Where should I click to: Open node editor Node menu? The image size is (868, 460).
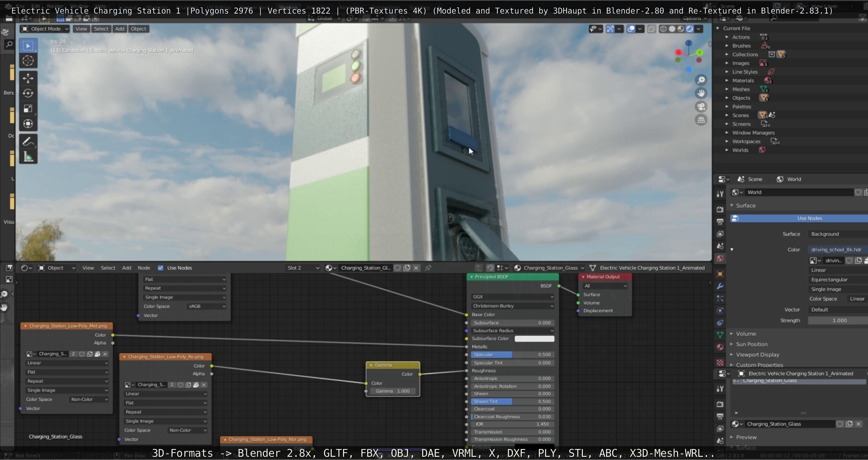144,268
